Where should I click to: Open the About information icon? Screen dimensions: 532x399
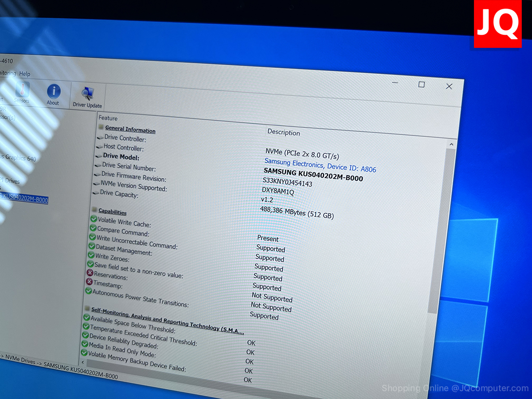click(x=54, y=95)
